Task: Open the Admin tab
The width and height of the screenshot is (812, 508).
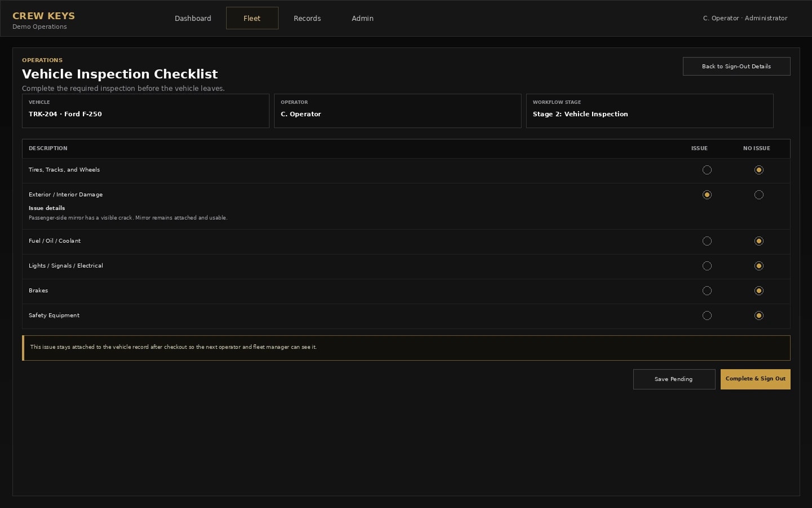Action: point(363,18)
